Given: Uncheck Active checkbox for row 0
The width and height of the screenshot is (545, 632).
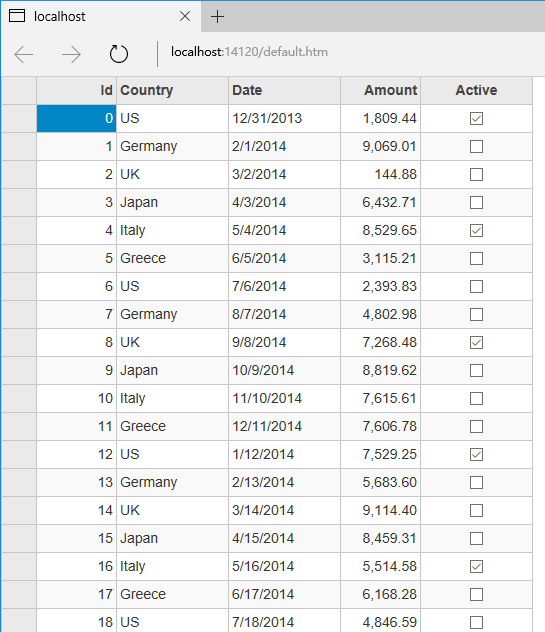Looking at the screenshot, I should point(476,118).
